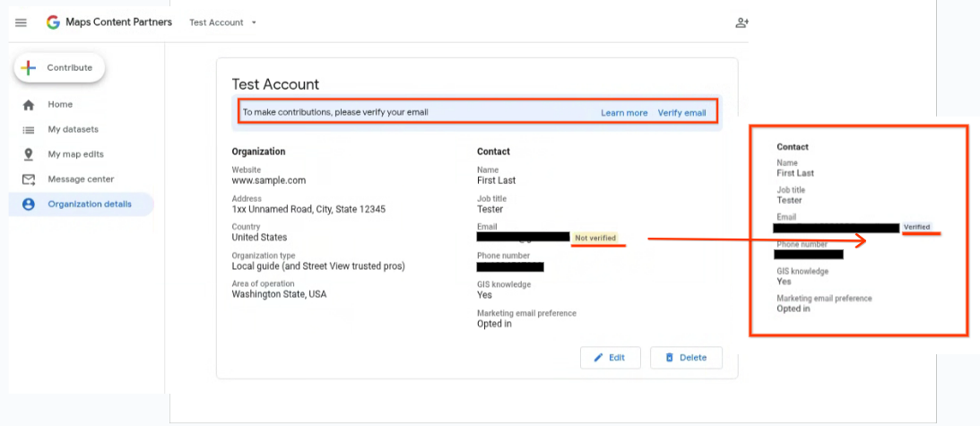
Task: Click the Google logo icon
Action: click(53, 22)
